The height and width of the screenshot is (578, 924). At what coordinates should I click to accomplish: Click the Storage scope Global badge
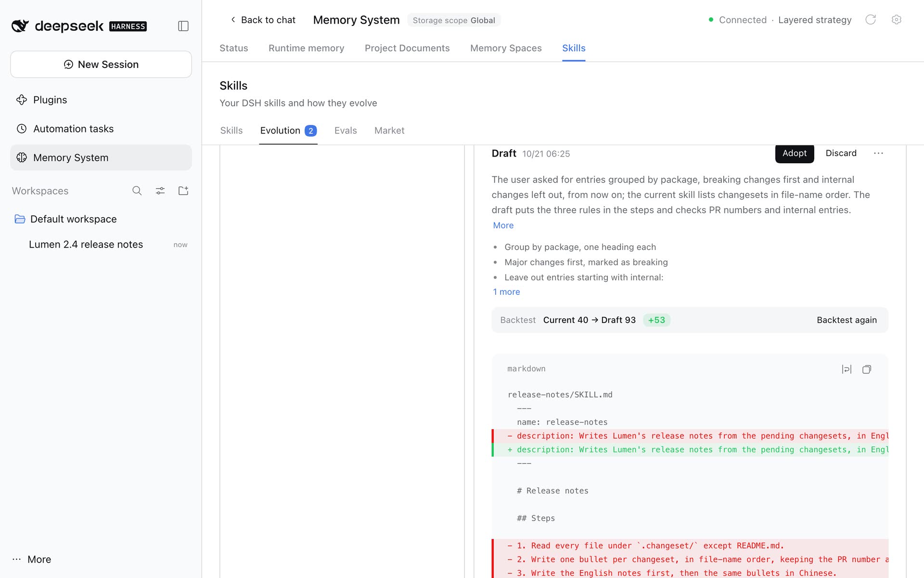coord(454,20)
